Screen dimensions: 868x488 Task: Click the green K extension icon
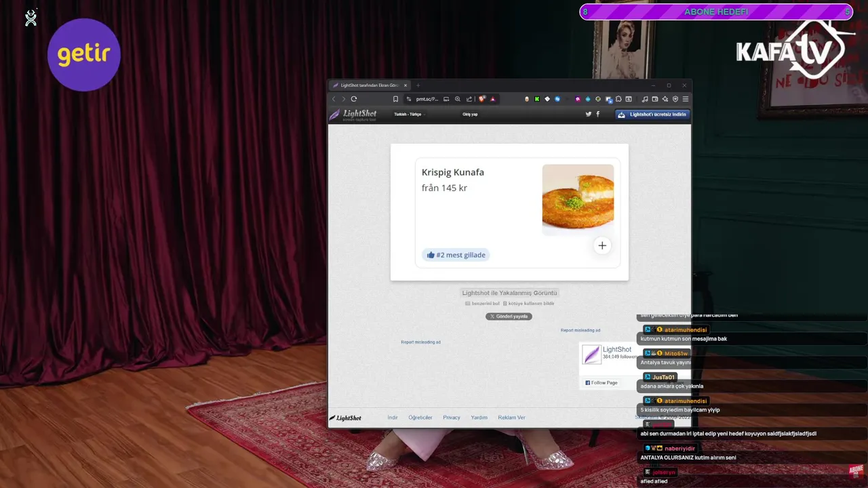coord(537,99)
